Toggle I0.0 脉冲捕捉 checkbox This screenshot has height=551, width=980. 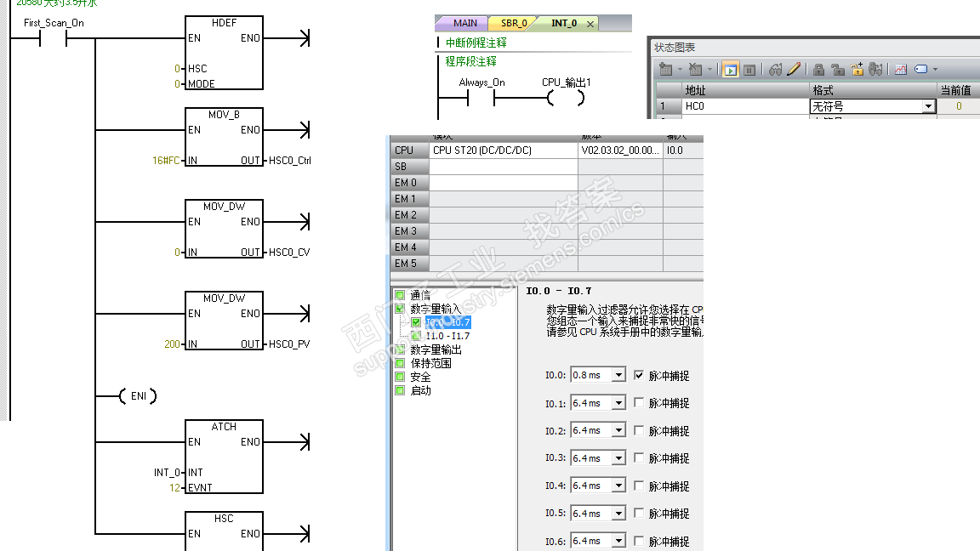coord(639,376)
